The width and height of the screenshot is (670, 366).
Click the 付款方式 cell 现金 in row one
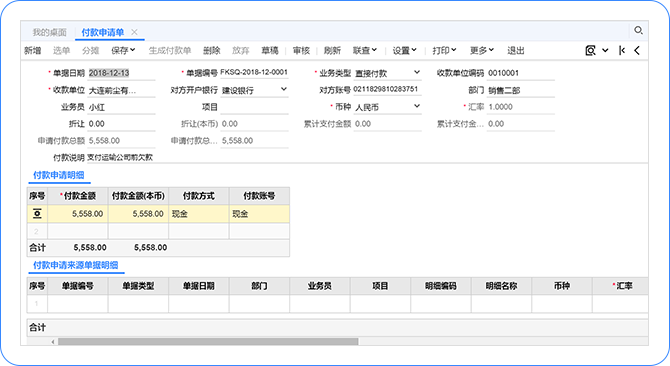(199, 214)
